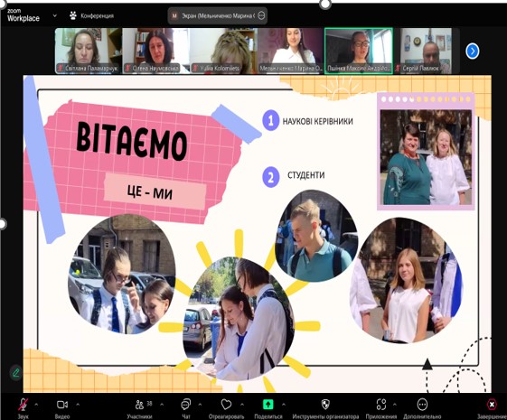Select Мельниченко Марина video thumbnail

(x=291, y=51)
